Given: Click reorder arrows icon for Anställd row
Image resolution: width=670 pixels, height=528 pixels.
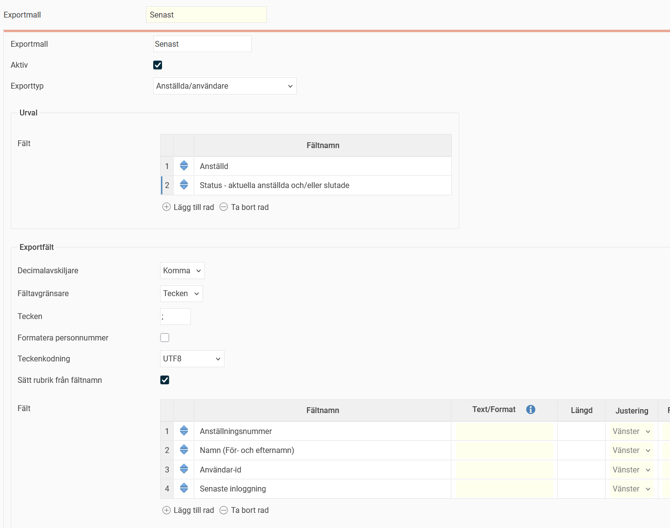Looking at the screenshot, I should point(184,166).
